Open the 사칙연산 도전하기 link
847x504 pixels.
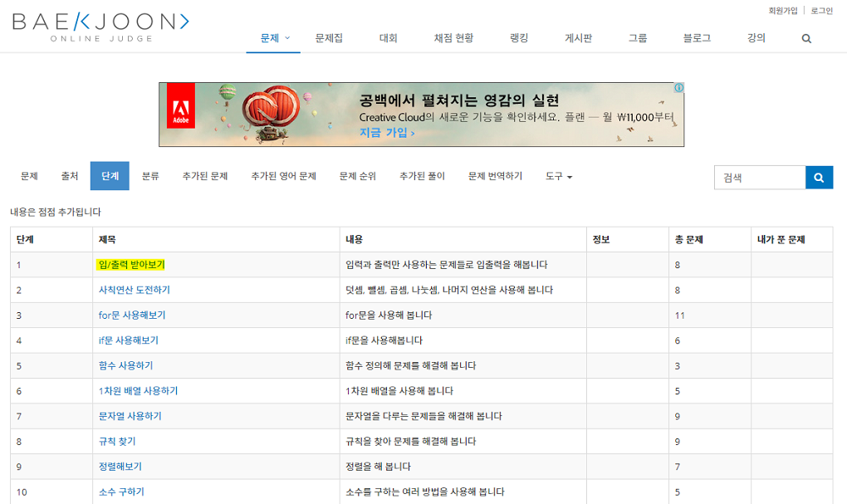(x=134, y=290)
